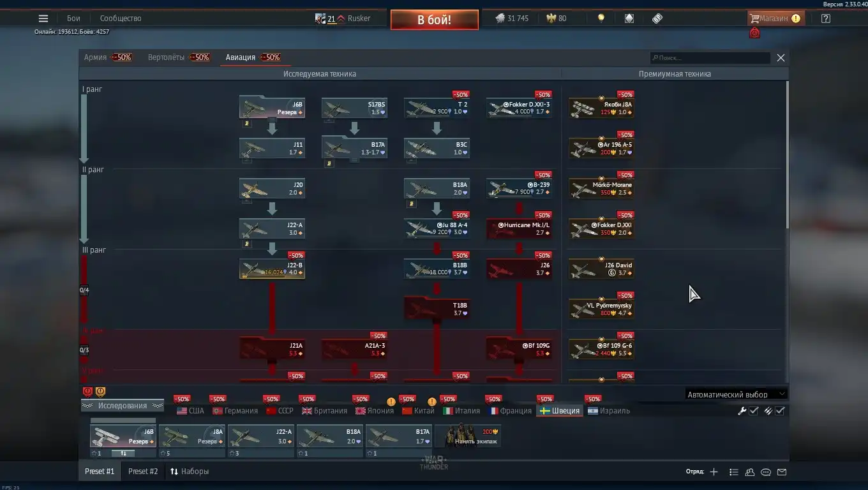Select the locked A21A-3 card

(354, 350)
